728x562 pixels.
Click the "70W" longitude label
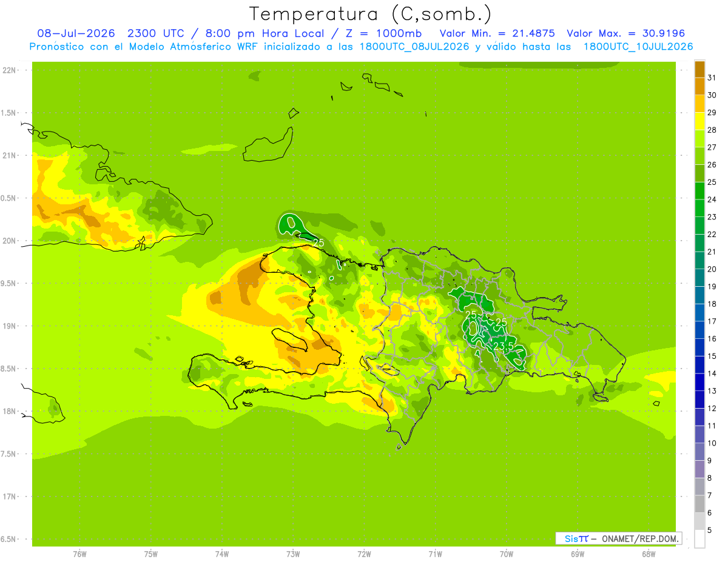[507, 554]
